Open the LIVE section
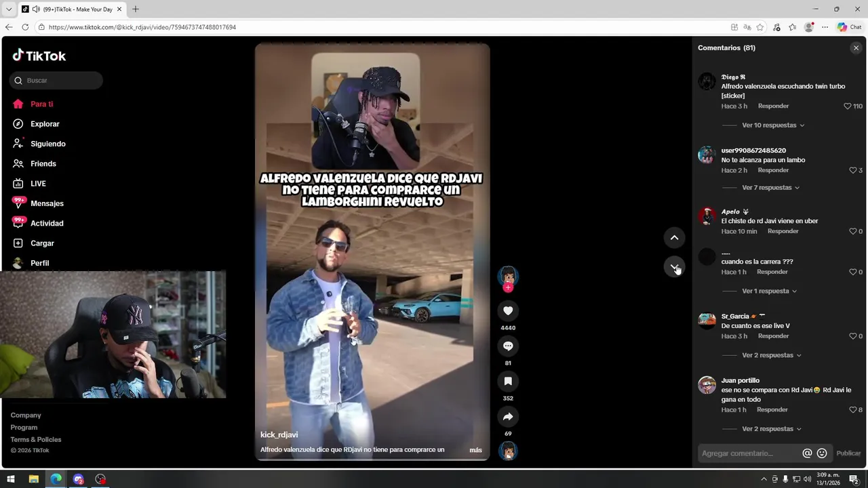 tap(29, 184)
